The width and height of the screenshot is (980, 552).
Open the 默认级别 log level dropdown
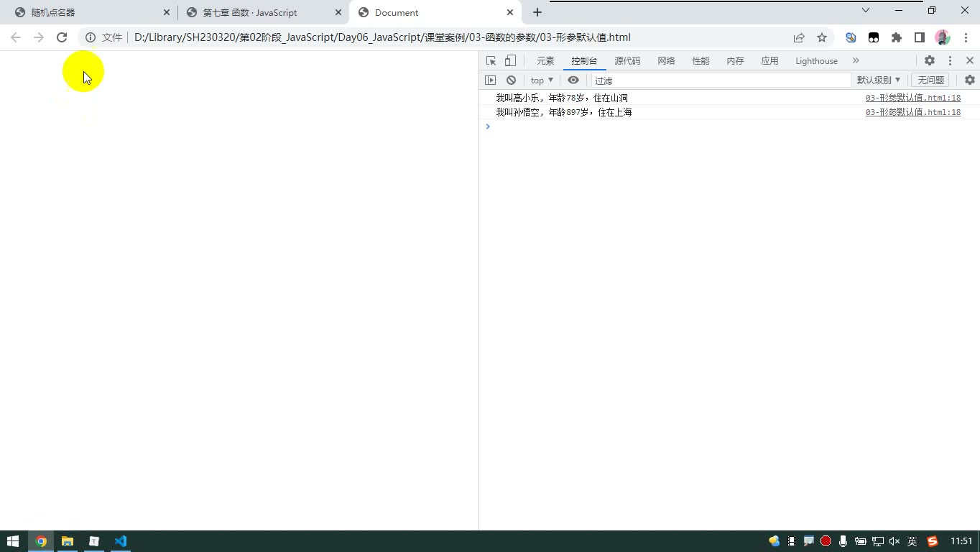coord(878,80)
